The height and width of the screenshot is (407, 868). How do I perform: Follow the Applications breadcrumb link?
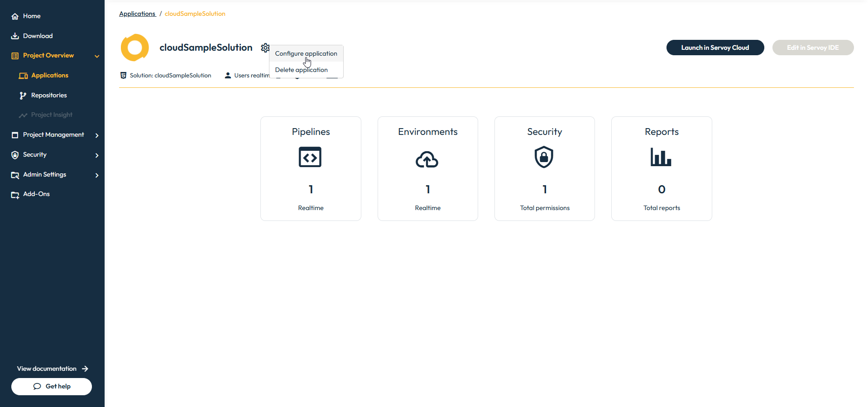pyautogui.click(x=137, y=14)
